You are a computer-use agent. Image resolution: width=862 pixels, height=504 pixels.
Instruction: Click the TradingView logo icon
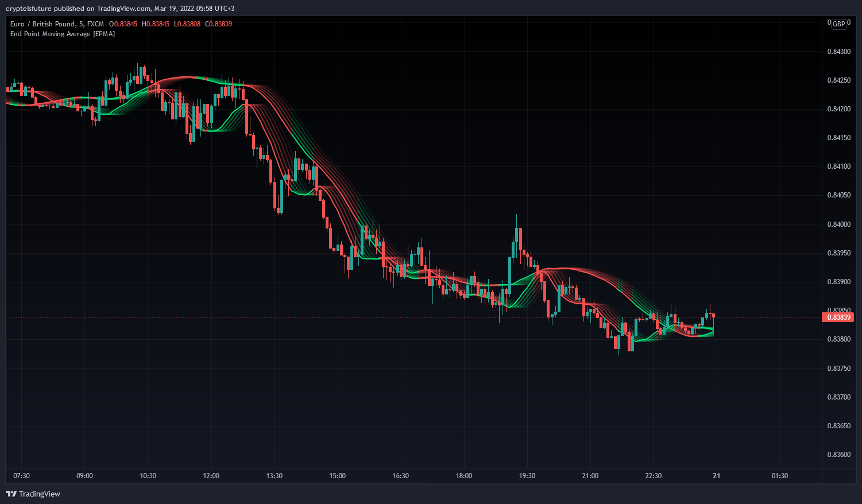pos(11,494)
